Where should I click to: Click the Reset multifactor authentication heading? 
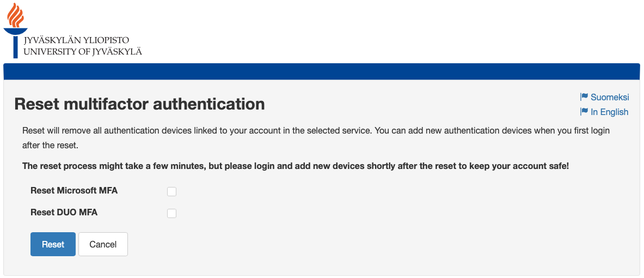tap(139, 104)
